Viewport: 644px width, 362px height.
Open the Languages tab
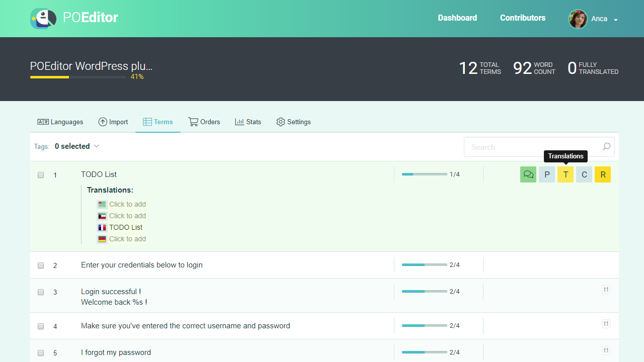point(60,122)
